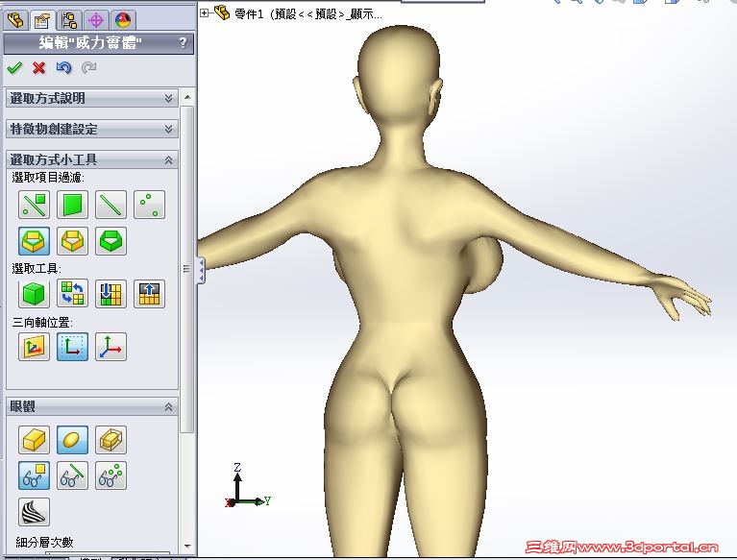Expand the 零件1 flyout tree node
Image resolution: width=737 pixels, height=560 pixels.
coord(204,13)
